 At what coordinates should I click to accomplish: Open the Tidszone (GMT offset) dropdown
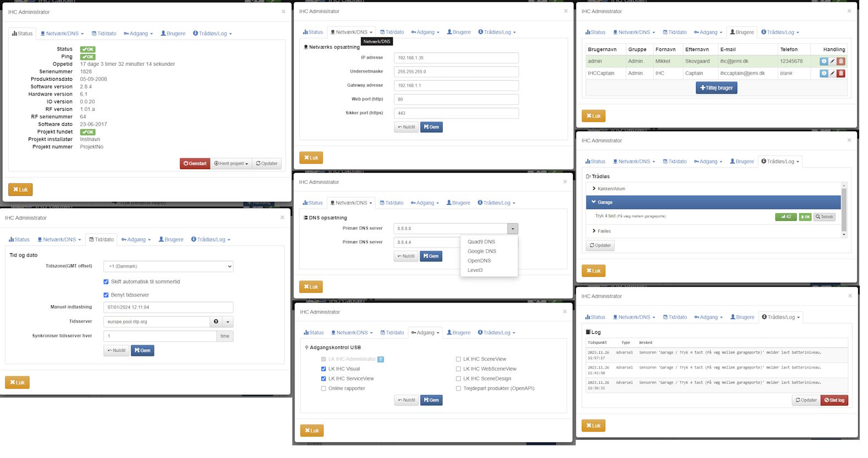click(169, 266)
